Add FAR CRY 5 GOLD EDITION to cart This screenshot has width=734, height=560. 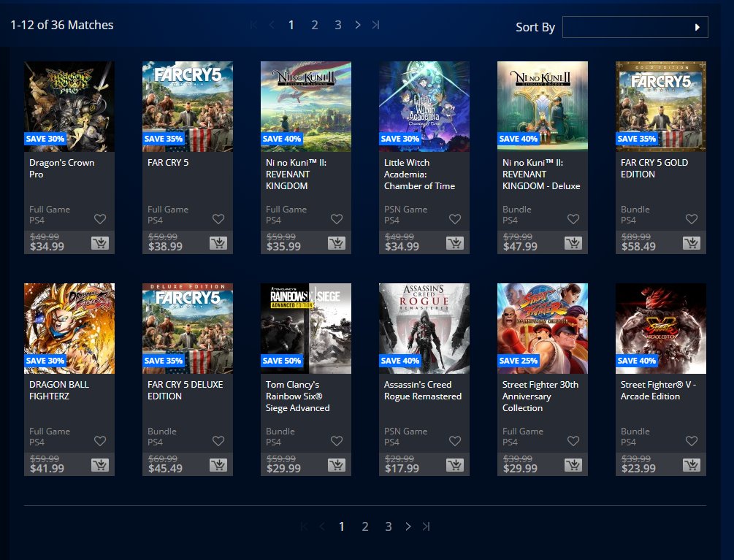[x=692, y=243]
